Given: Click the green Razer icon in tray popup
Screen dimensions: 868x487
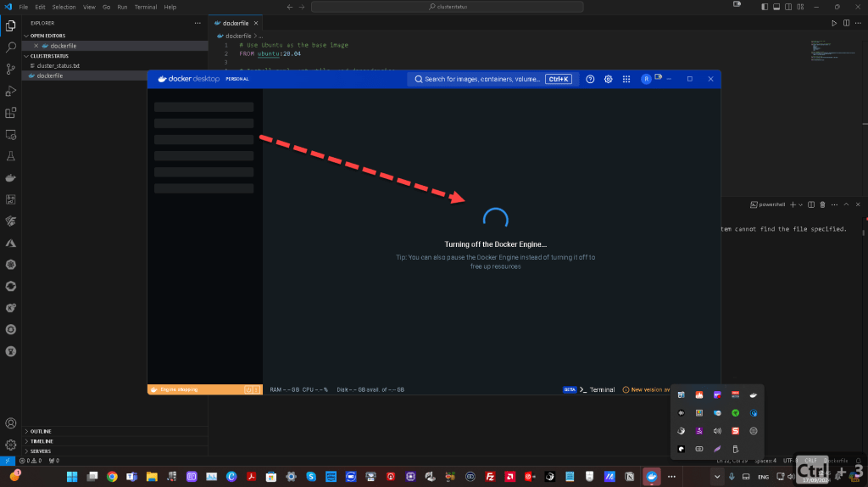Looking at the screenshot, I should (x=735, y=412).
